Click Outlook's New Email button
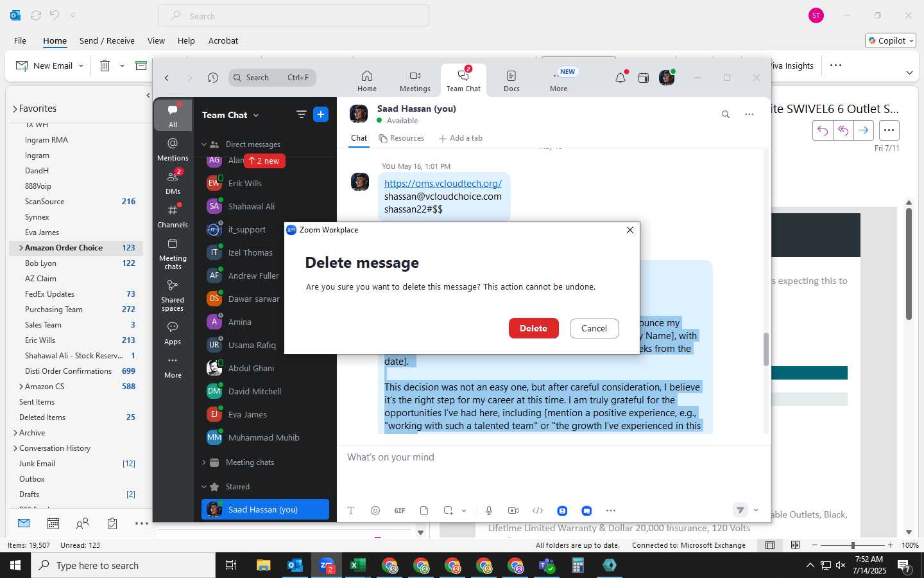Screen dimensions: 924x578 [44, 66]
